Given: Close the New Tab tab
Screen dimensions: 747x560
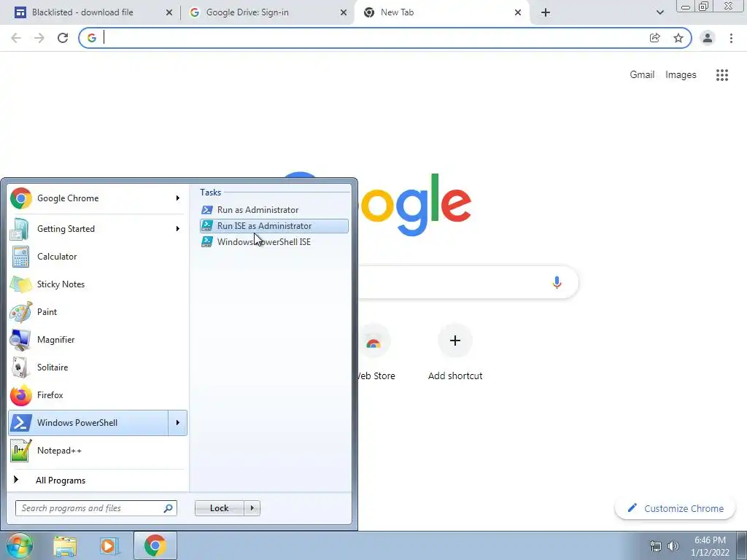Looking at the screenshot, I should 518,12.
